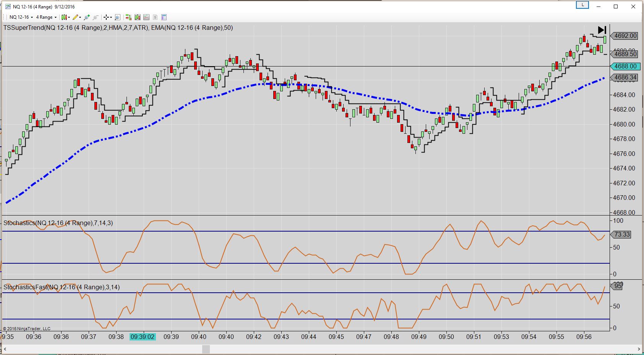The image size is (644, 355).
Task: Click the 4680.00 price axis label
Action: 624,124
